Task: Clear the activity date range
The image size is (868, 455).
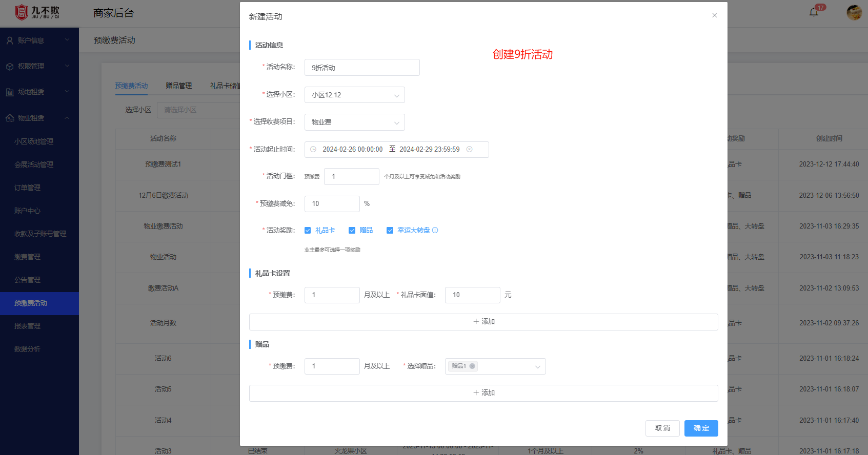Action: [469, 150]
